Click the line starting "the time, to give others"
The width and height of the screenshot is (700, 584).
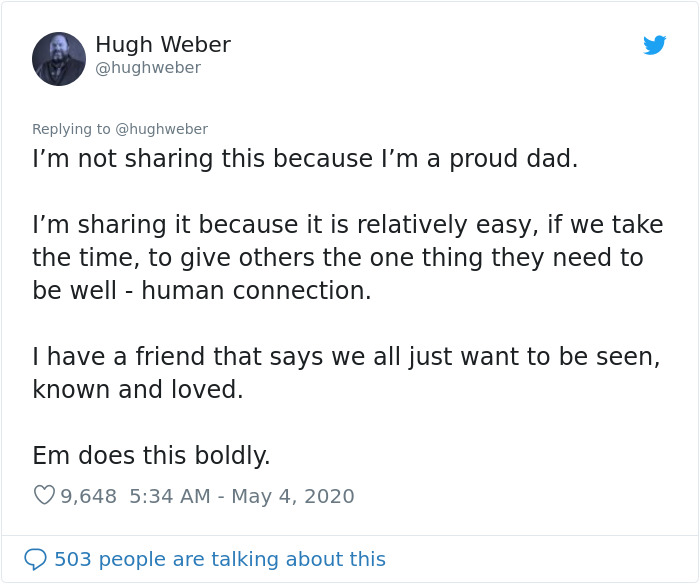pyautogui.click(x=337, y=258)
